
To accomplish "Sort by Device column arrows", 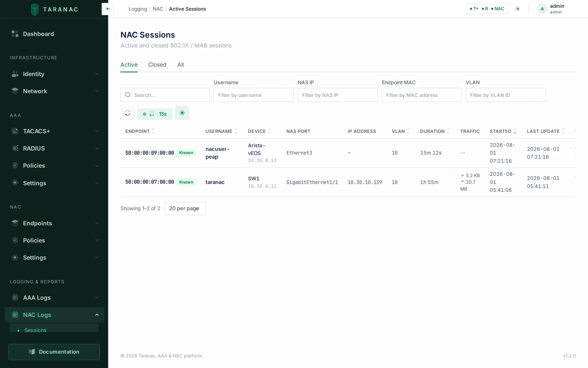I will 269,131.
